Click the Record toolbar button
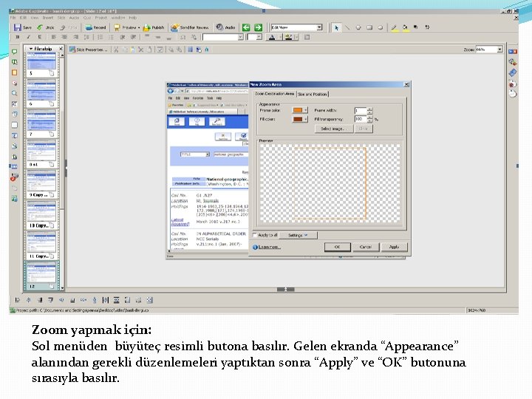Viewport: 532px width, 399px height. [x=95, y=27]
